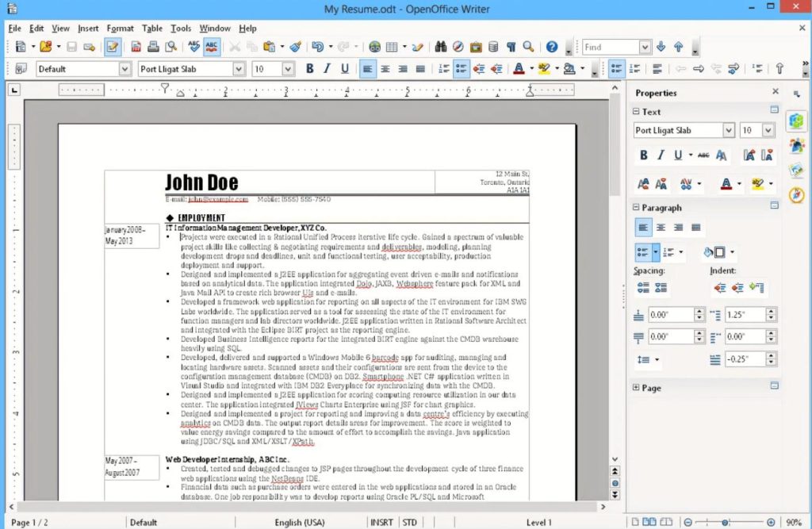Open the sidebar font name dropdown
Viewport: 812px width, 529px height.
coord(728,131)
